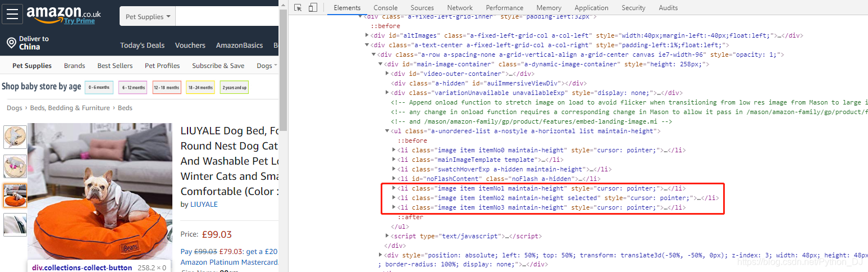Screen dimensions: 868x272
Task: Select the fourth product thumbnail image
Action: 15,225
